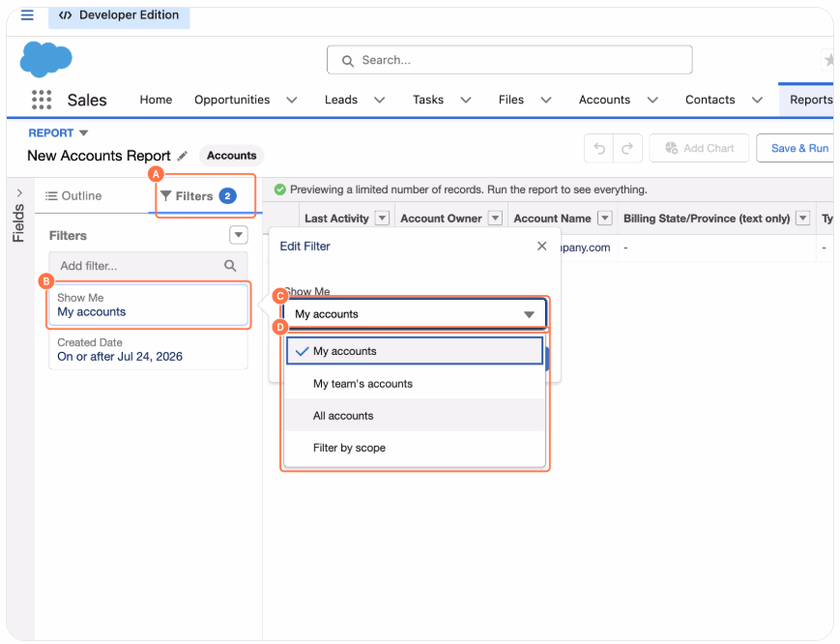Viewport: 840px width, 644px height.
Task: Open the Created Date filter
Action: coord(149,350)
